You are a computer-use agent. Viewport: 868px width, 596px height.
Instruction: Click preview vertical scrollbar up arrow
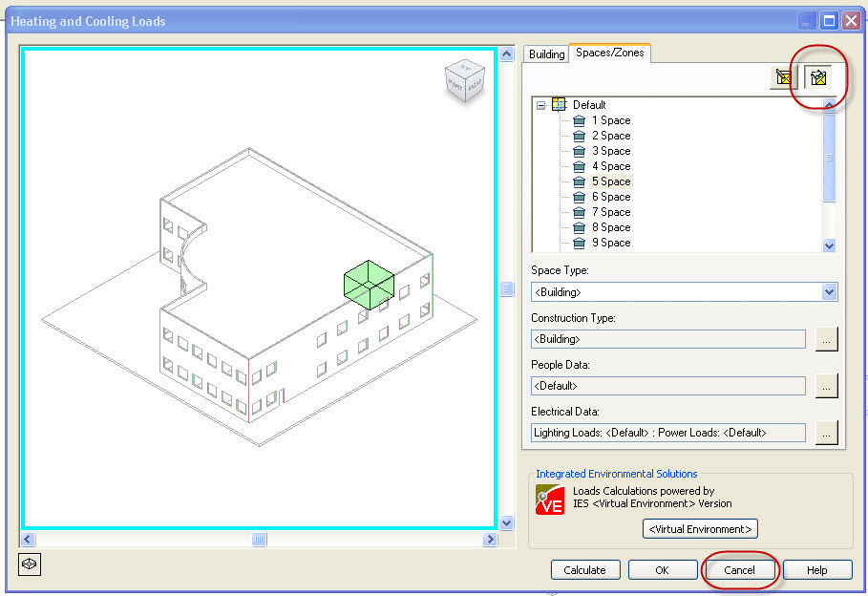click(x=506, y=53)
